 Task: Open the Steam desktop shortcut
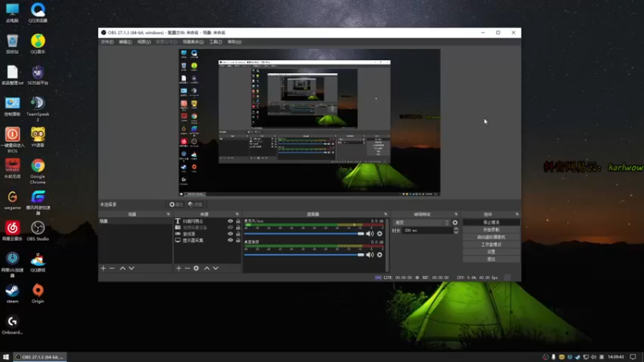[12, 294]
